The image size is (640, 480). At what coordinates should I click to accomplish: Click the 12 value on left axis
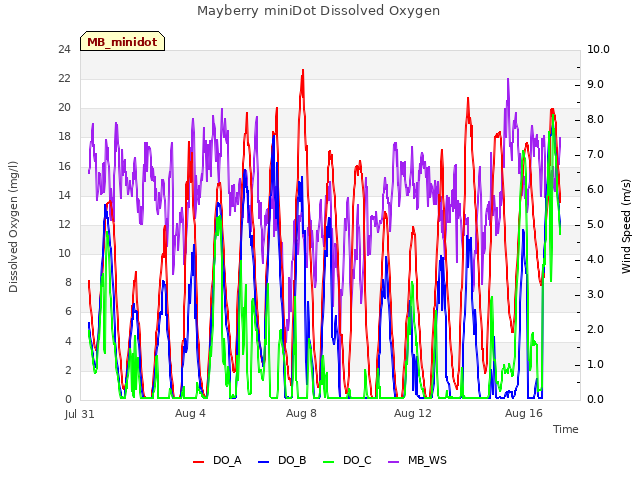pos(64,224)
